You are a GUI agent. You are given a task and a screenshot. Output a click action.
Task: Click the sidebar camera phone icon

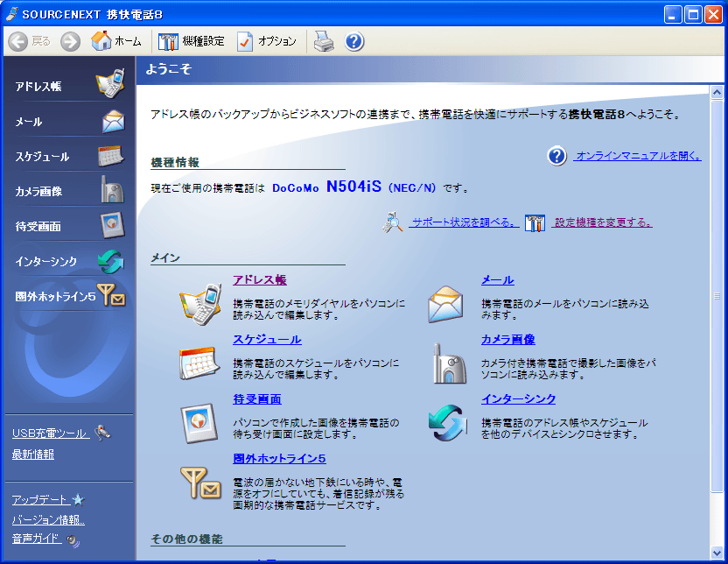[x=112, y=189]
